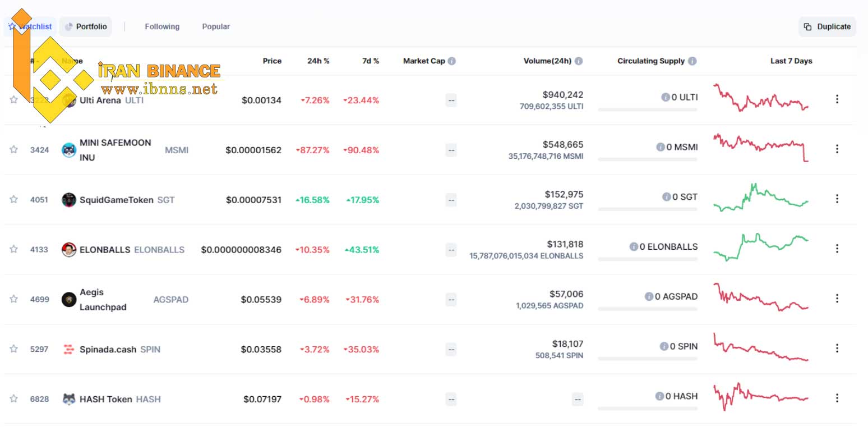Click SquidGameToken 7d change 17.95%
This screenshot has height=431, width=868.
click(362, 200)
